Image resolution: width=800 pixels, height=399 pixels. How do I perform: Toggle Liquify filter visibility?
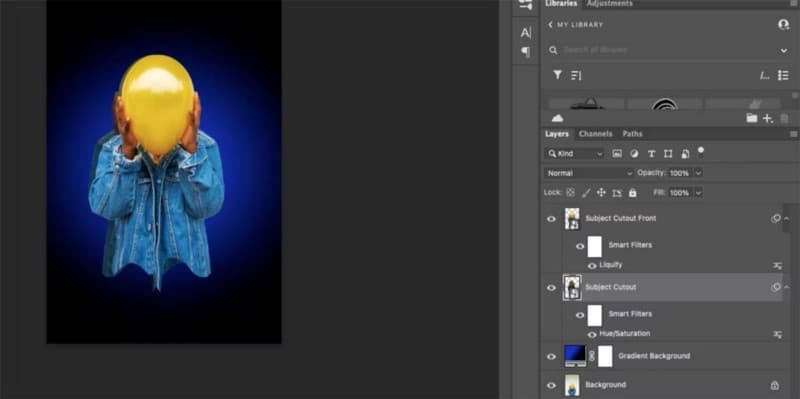click(x=592, y=266)
